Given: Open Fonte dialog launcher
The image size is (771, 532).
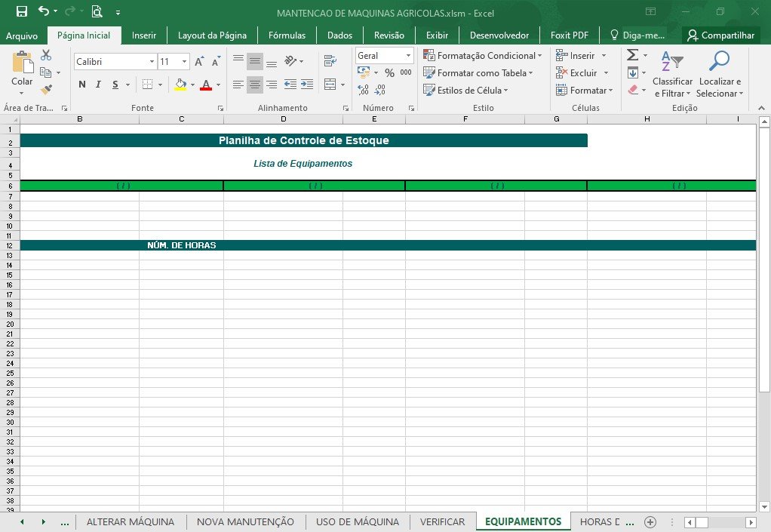Looking at the screenshot, I should pos(220,108).
